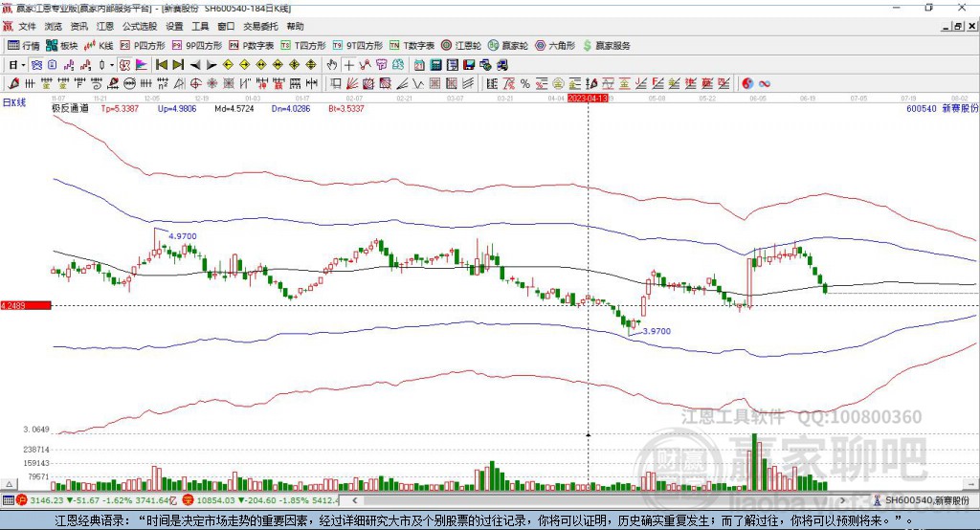Open the T数字表 tool

[412, 46]
